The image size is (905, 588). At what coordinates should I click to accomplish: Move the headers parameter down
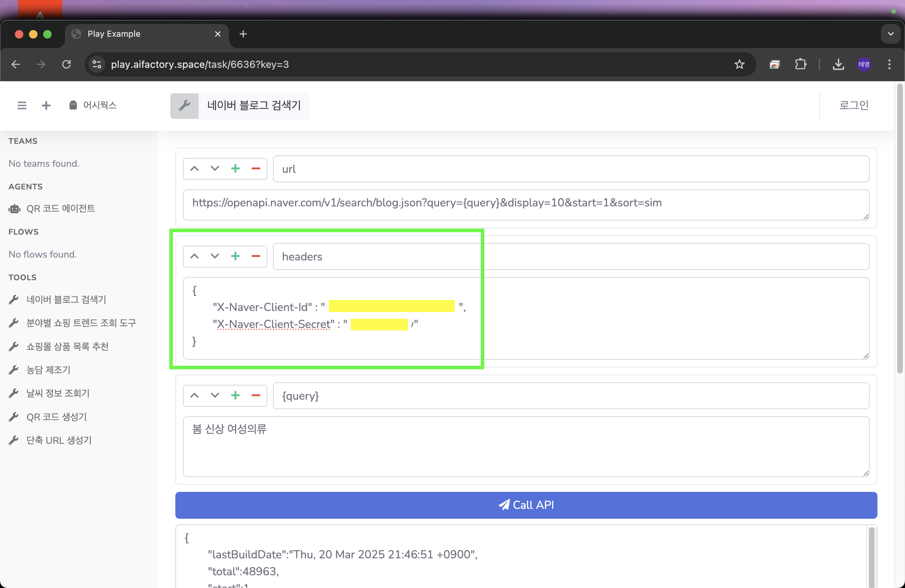(215, 257)
